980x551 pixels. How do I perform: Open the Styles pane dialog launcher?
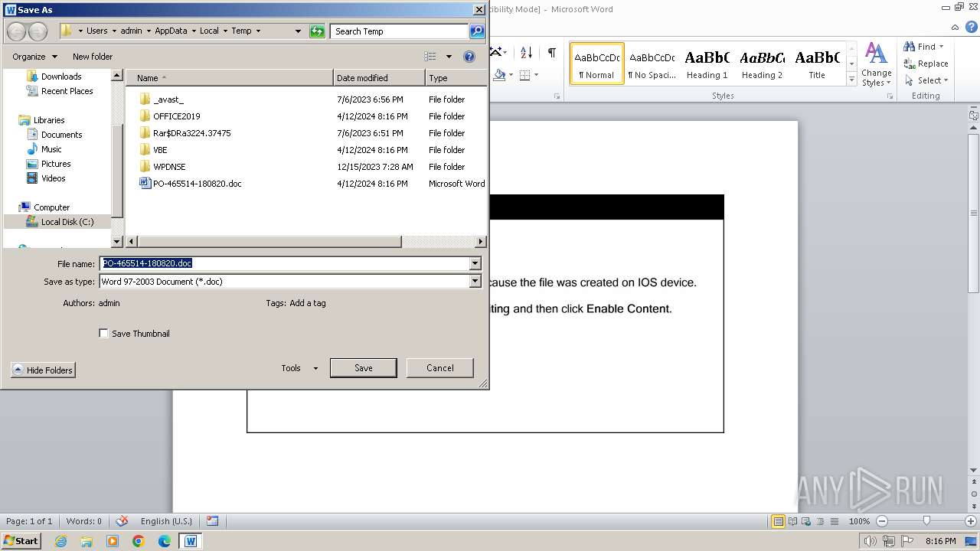(x=890, y=96)
